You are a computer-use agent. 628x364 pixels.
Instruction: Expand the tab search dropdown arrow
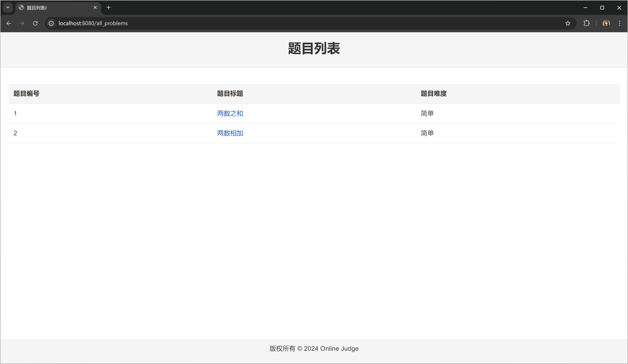coord(8,7)
